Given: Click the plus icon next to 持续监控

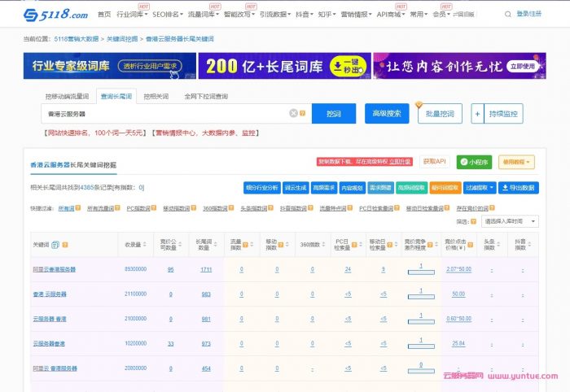Looking at the screenshot, I should (478, 113).
